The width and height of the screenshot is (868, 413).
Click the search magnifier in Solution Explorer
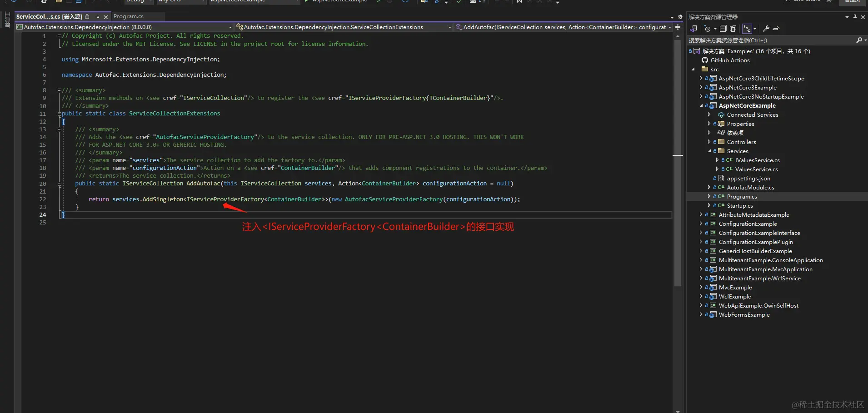click(859, 40)
